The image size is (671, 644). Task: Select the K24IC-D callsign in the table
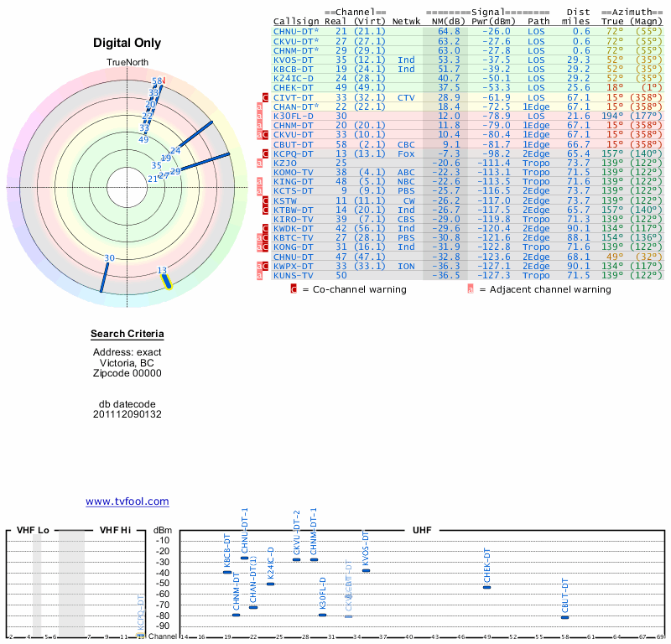coord(293,78)
